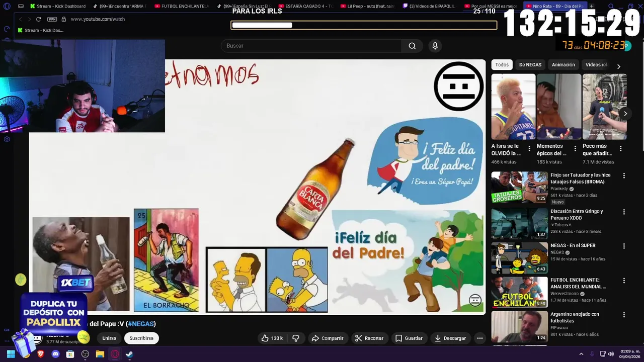Open options for NEGAS - En el SUPER
This screenshot has width=644, height=362.
click(624, 246)
